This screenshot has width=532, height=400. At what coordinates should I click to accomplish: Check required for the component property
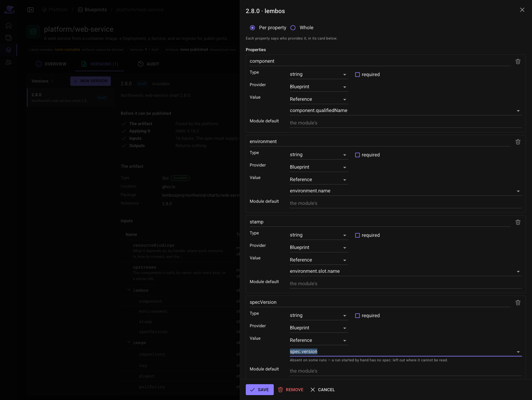click(358, 75)
